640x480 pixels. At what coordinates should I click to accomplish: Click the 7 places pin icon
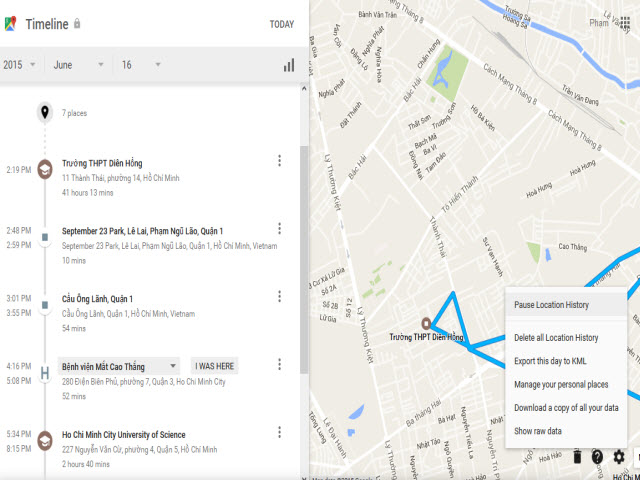click(x=44, y=112)
